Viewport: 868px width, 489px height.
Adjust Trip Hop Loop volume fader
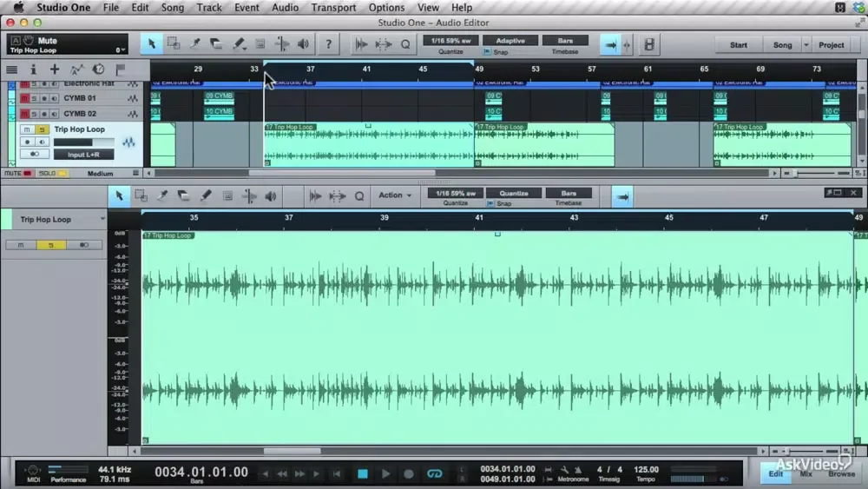83,142
